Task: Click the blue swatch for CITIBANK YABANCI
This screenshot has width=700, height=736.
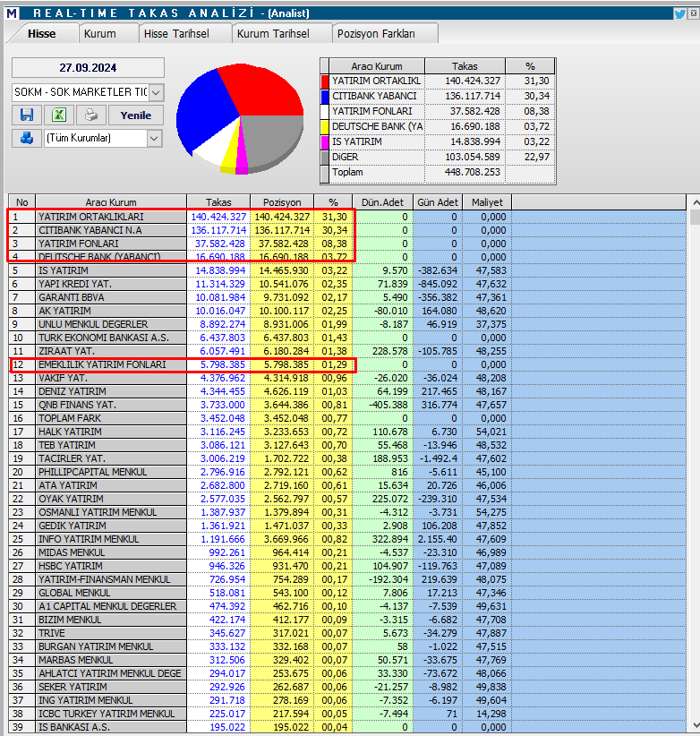Action: (325, 96)
